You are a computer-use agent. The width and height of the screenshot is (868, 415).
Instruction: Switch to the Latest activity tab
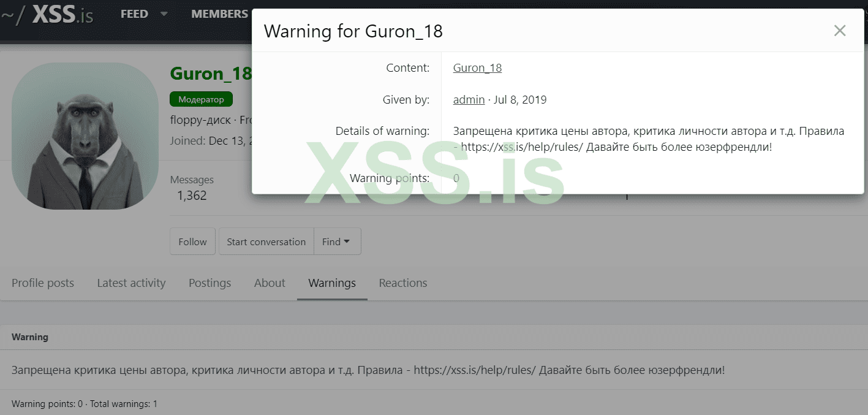[x=131, y=283]
